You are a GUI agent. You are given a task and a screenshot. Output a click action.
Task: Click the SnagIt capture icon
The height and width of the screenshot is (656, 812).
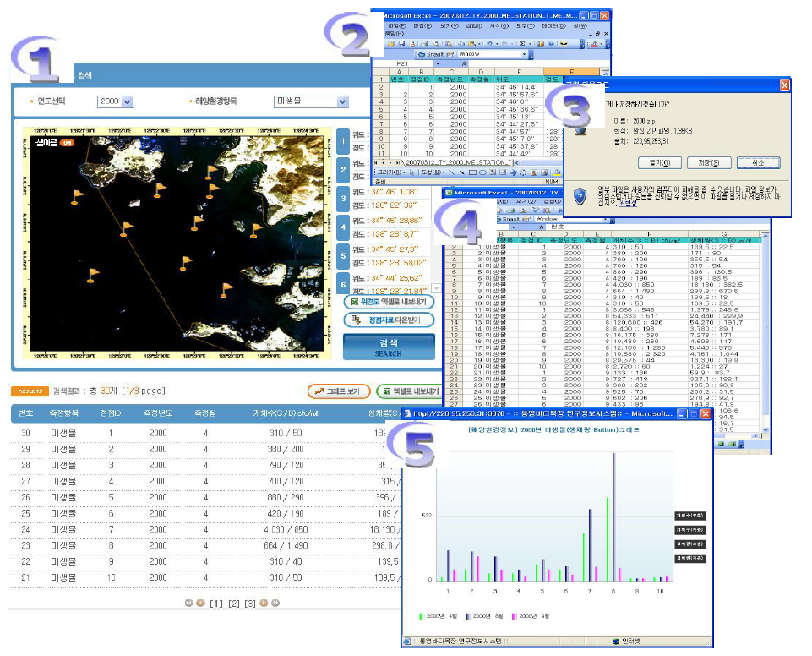[x=422, y=54]
